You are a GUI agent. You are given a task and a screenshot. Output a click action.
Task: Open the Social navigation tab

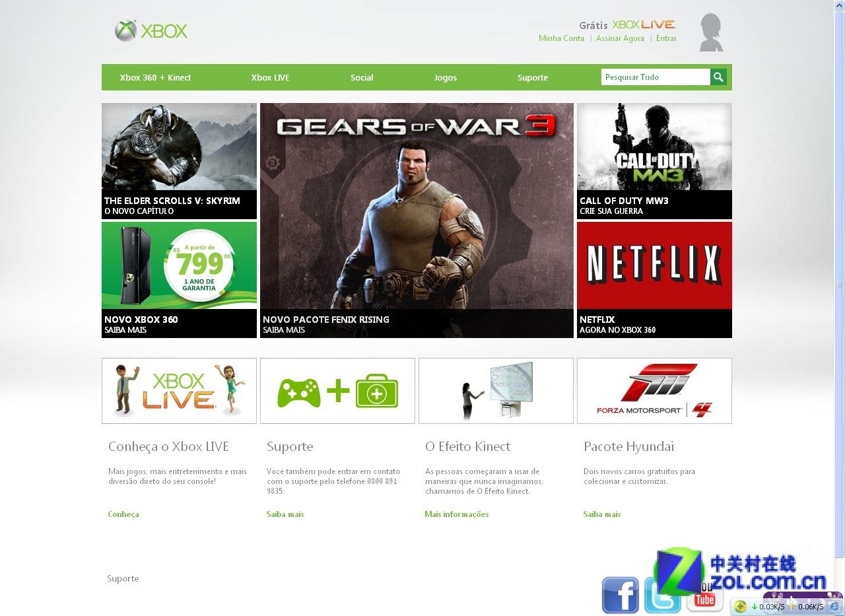pos(362,77)
